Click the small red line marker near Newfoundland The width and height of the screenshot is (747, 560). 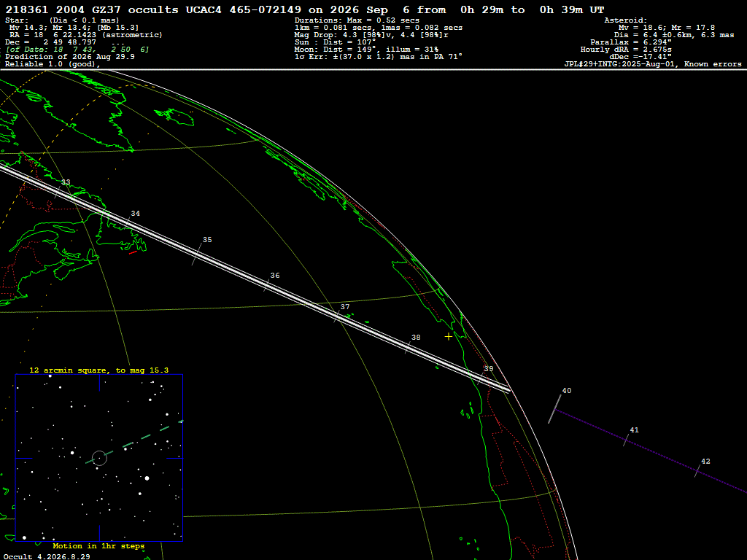click(x=133, y=252)
